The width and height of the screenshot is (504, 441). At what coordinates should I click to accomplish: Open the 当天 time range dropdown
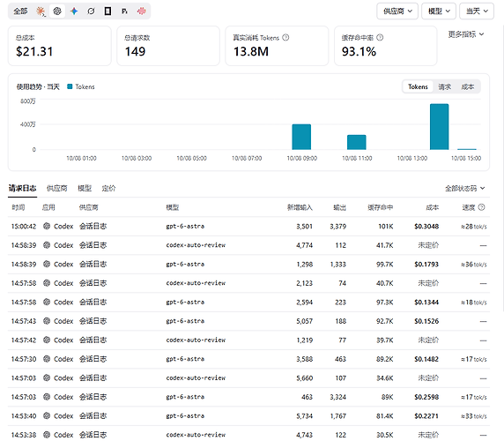(x=477, y=11)
